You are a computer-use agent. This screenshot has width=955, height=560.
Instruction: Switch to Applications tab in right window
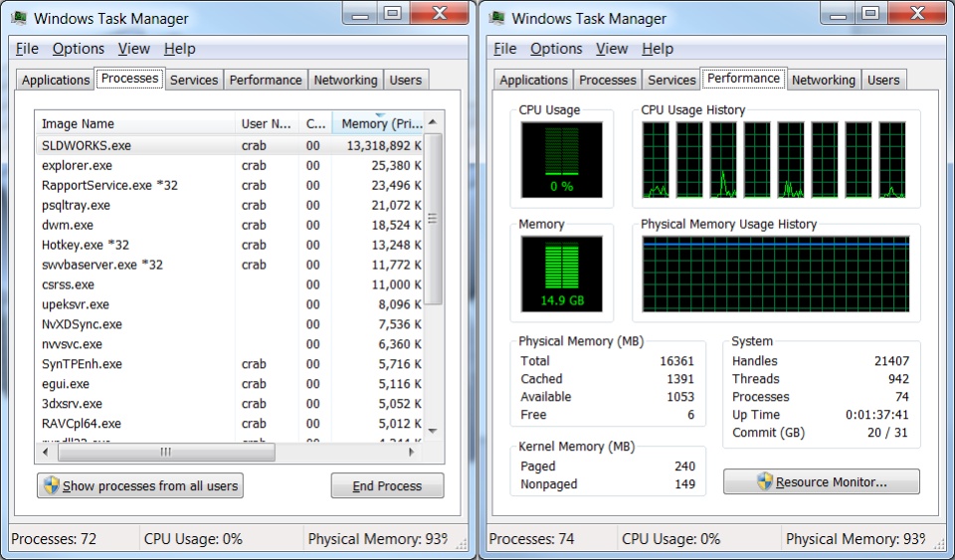(533, 80)
